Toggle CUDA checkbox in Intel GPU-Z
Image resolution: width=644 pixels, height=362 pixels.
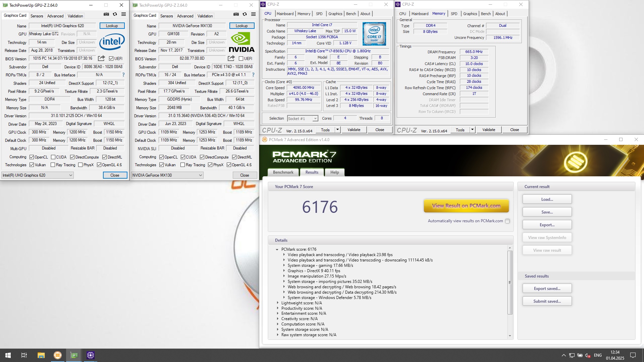tap(53, 157)
